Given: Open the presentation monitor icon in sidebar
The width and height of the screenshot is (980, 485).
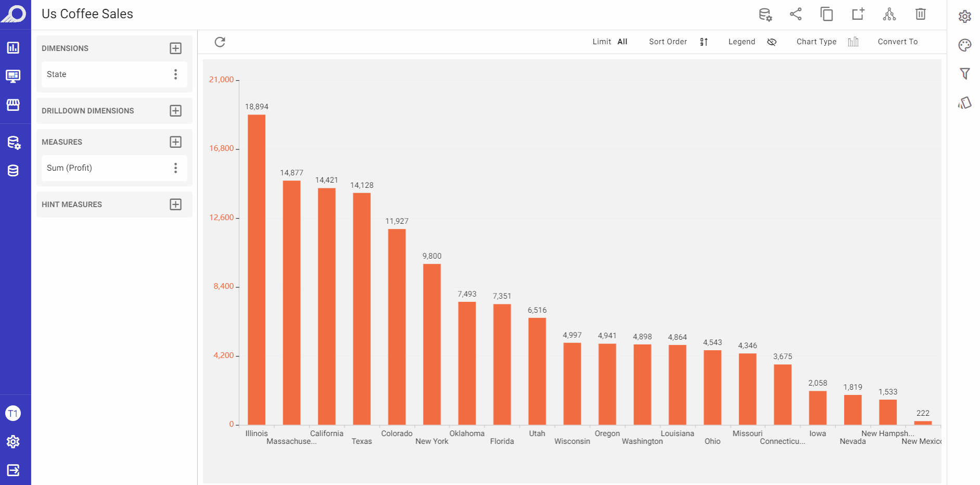Looking at the screenshot, I should (13, 76).
